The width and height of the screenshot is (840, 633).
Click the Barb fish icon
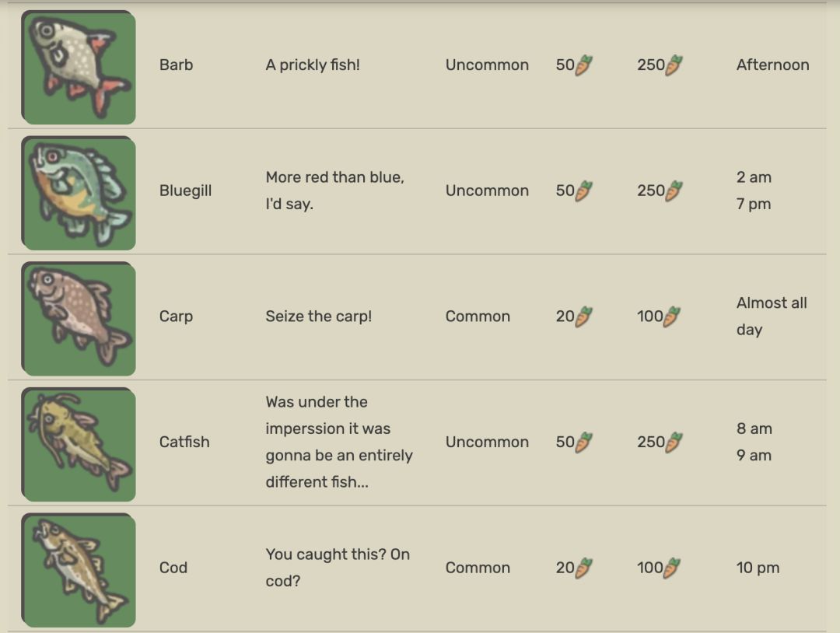click(78, 67)
